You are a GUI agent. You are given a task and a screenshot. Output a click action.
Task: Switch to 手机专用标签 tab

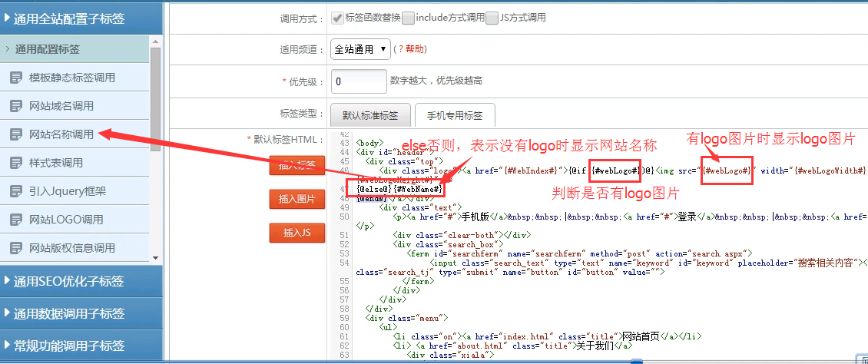pyautogui.click(x=455, y=116)
